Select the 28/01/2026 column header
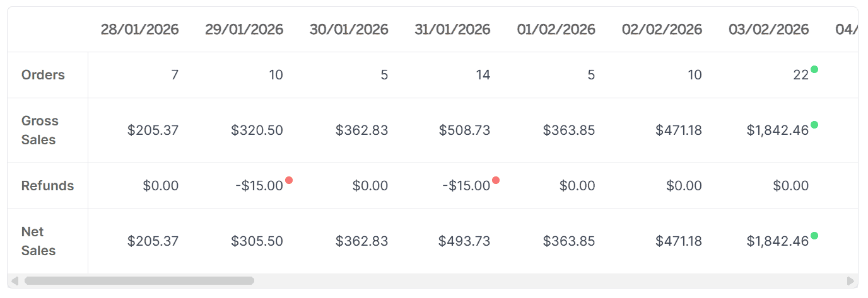Image resolution: width=868 pixels, height=298 pixels. (139, 30)
